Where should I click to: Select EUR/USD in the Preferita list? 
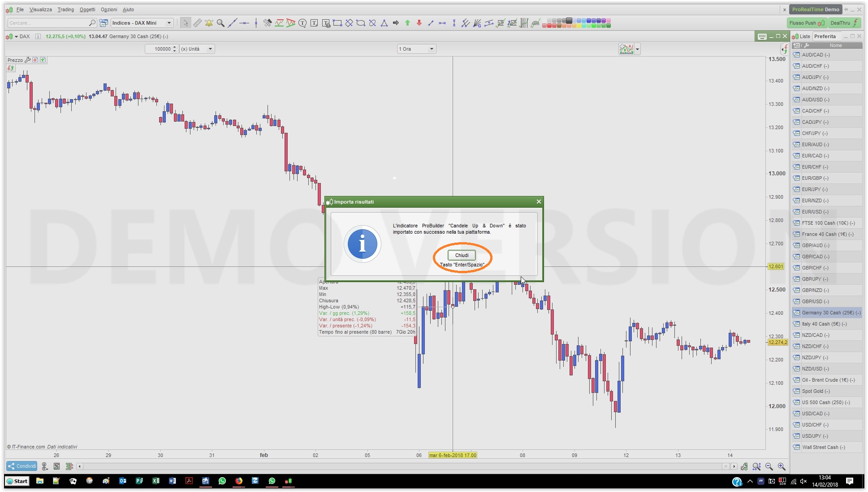coord(815,212)
